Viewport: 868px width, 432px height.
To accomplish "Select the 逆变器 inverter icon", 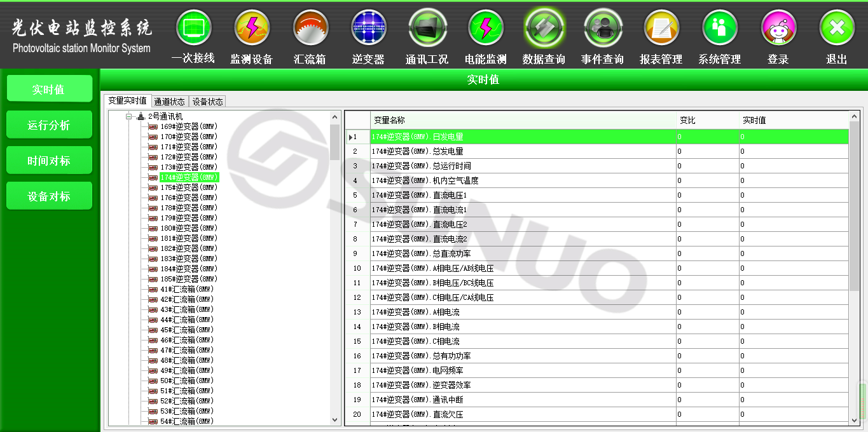I will [x=369, y=29].
